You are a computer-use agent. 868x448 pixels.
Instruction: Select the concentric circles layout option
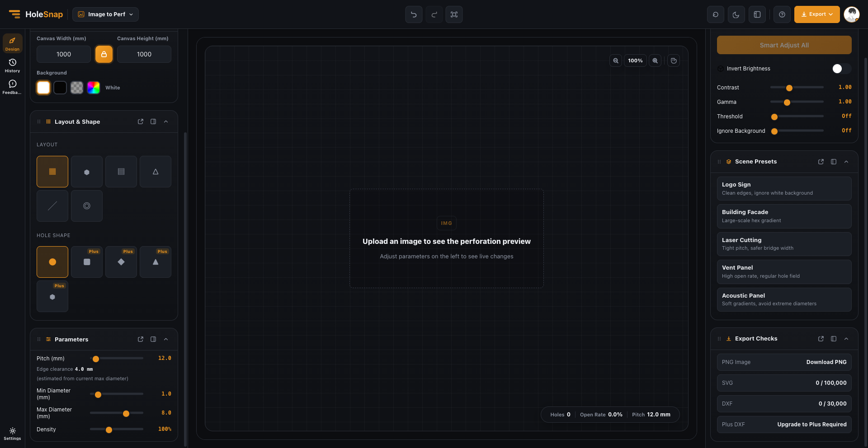click(87, 206)
